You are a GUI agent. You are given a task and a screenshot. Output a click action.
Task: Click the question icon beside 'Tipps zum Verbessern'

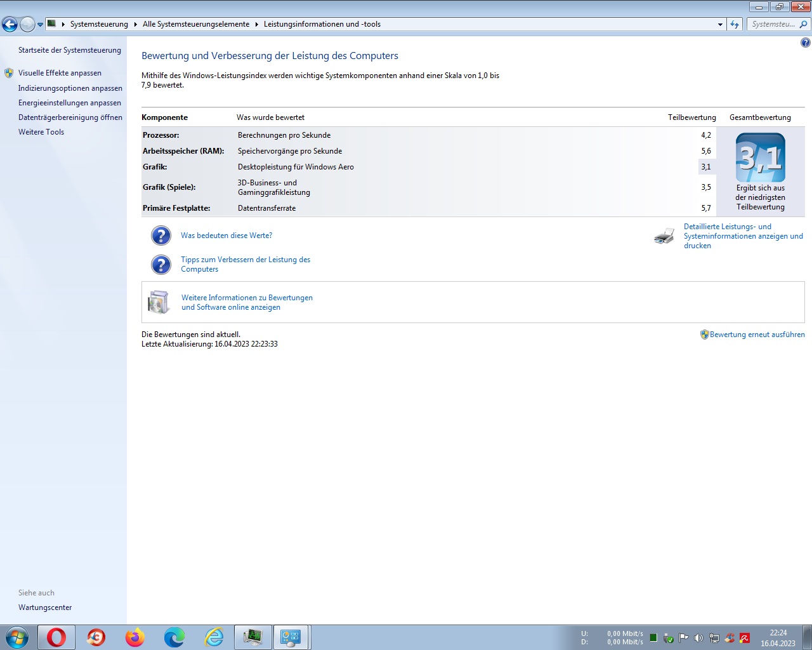pos(161,265)
